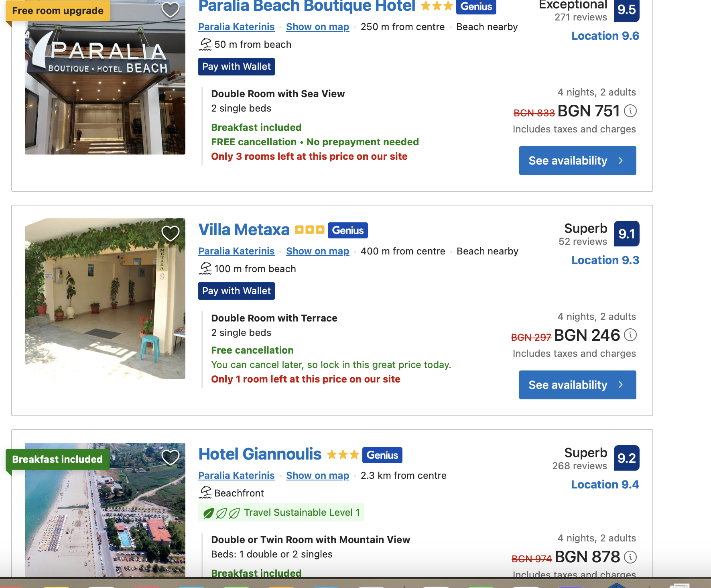Open the Villa Metaxa entrance photo
The width and height of the screenshot is (711, 588).
coord(105,299)
